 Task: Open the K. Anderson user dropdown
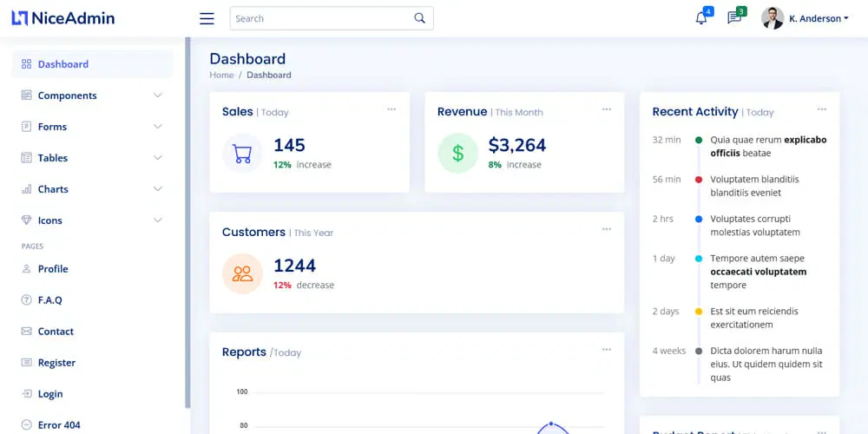819,18
